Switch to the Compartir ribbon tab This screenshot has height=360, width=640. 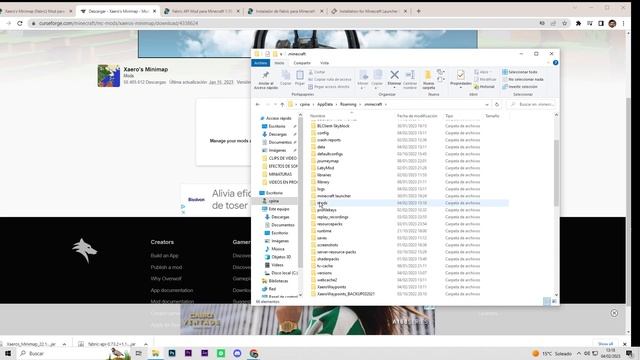pyautogui.click(x=302, y=63)
